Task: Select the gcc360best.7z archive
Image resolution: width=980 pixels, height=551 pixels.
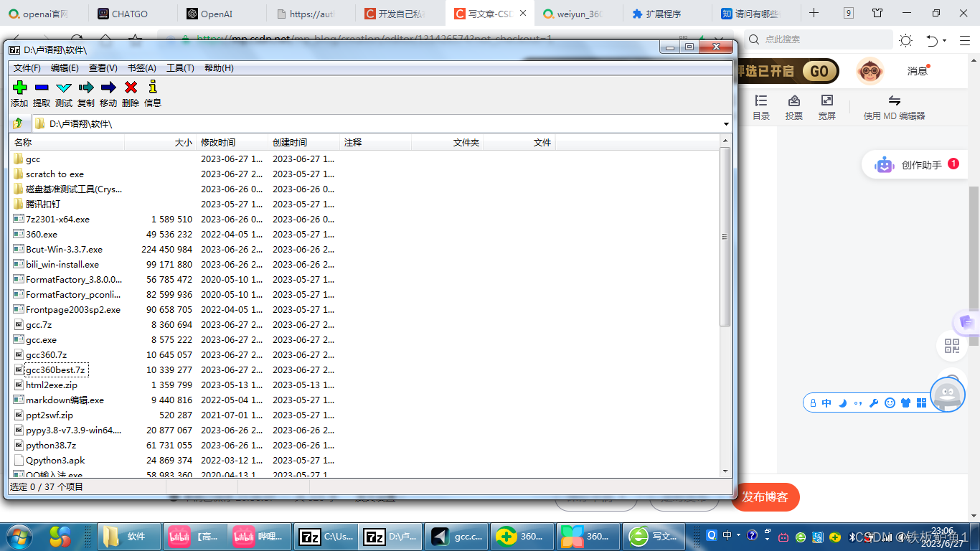Action: pyautogui.click(x=55, y=370)
